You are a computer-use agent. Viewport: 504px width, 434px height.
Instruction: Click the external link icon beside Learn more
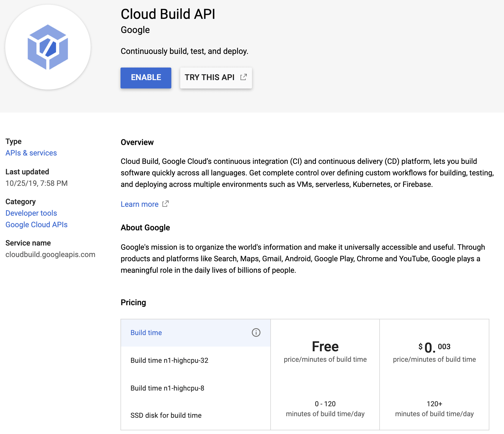point(166,204)
